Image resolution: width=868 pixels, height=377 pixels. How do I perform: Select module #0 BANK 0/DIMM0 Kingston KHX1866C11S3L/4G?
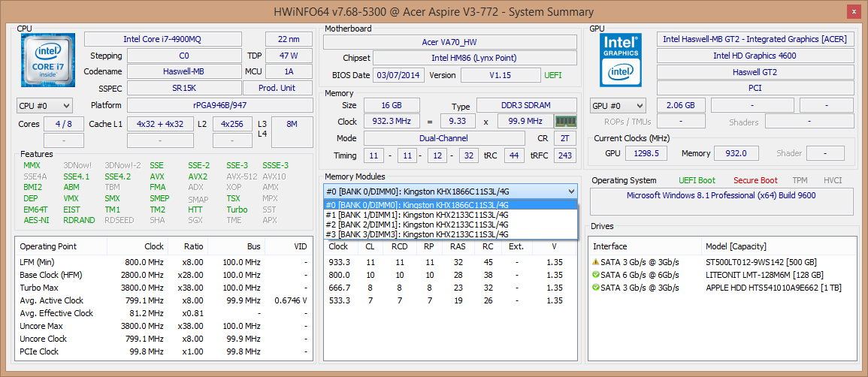tap(450, 205)
